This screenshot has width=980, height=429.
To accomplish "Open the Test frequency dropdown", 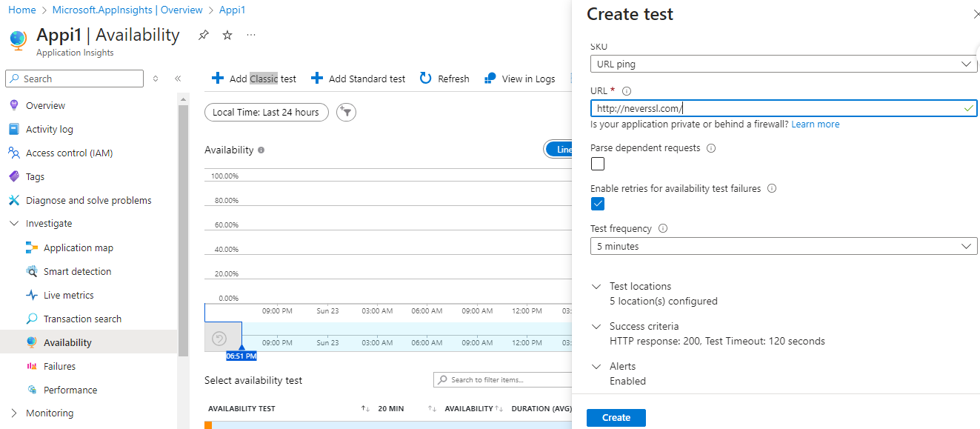I will pyautogui.click(x=783, y=246).
